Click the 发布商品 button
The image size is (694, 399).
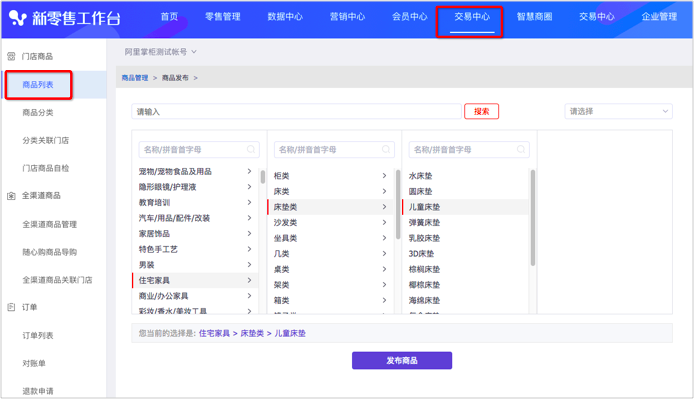[x=402, y=360]
